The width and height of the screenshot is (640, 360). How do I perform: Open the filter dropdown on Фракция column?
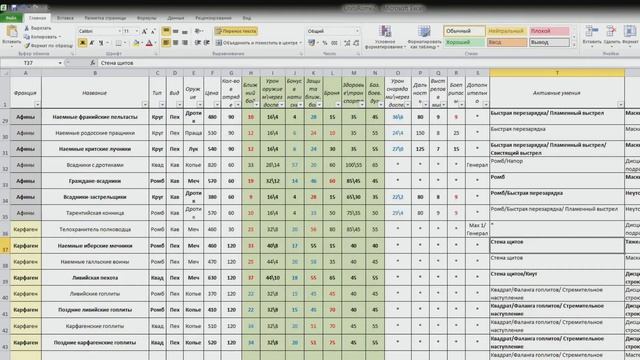pyautogui.click(x=37, y=105)
